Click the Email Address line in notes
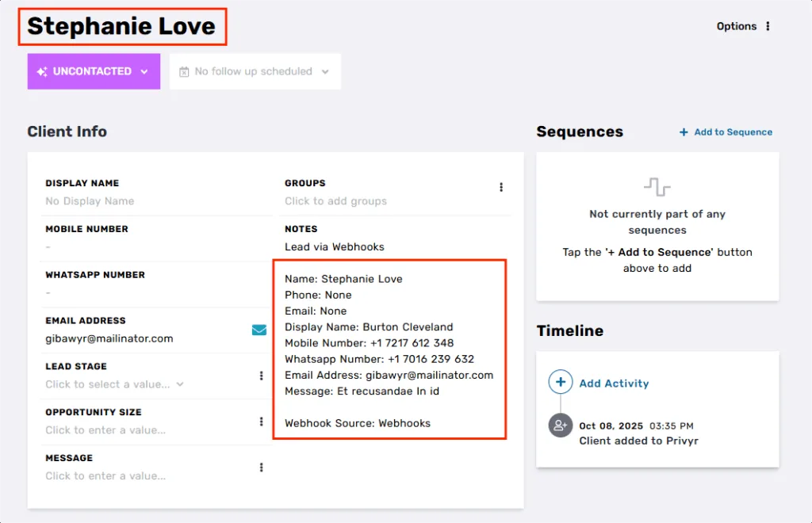The image size is (812, 523). click(389, 375)
